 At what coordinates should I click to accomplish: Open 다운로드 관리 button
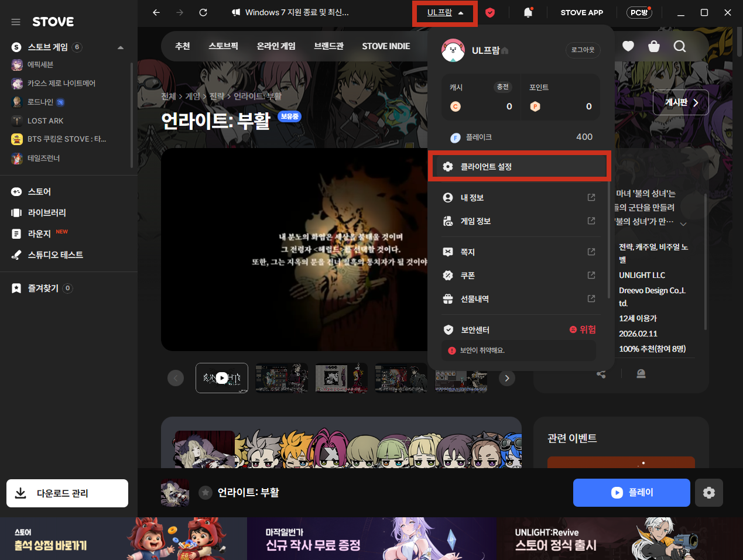[67, 493]
